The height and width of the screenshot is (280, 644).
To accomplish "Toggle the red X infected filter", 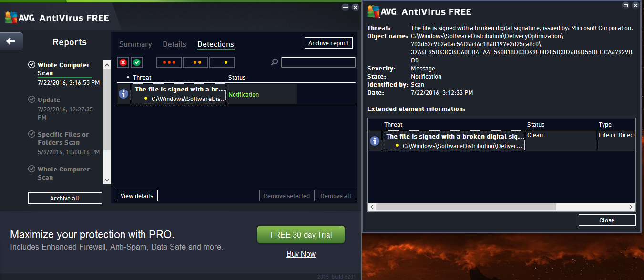I will tap(123, 62).
